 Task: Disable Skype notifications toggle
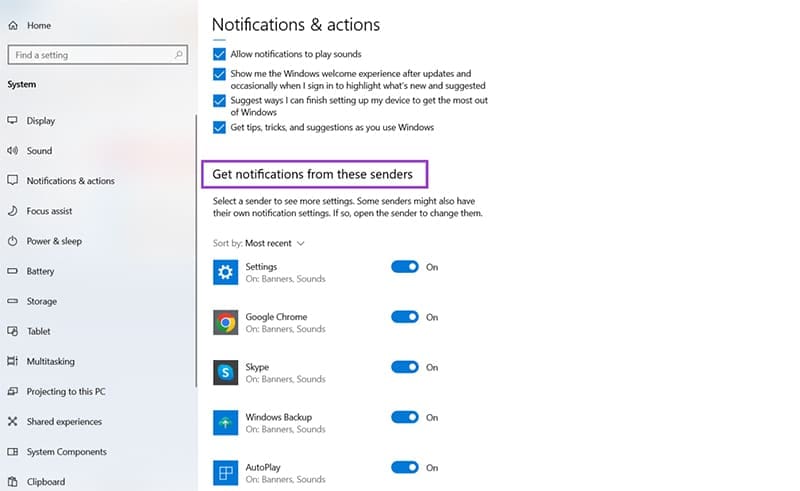(x=404, y=367)
